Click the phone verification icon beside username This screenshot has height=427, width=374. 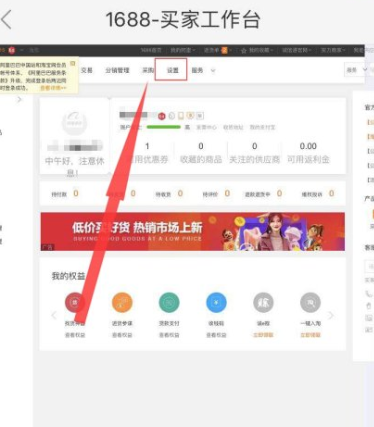tap(181, 116)
